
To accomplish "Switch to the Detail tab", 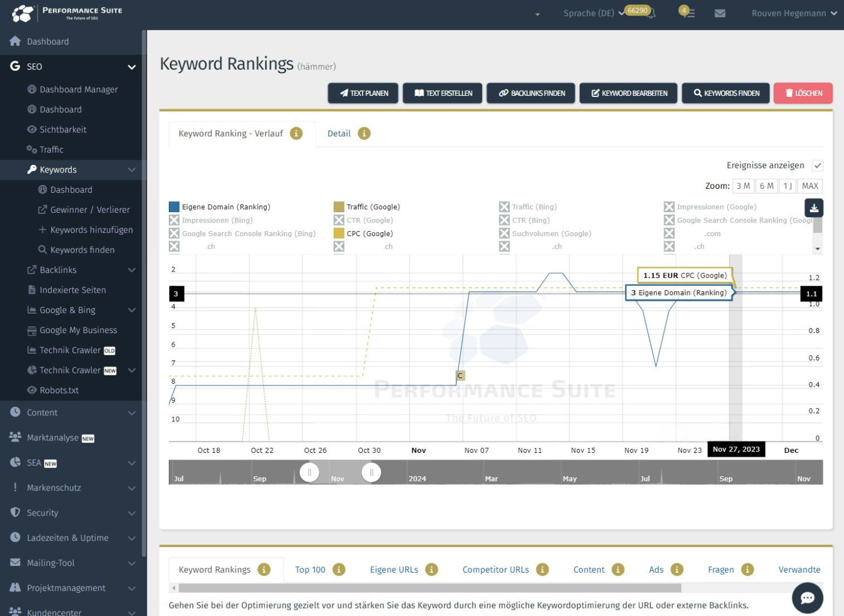I will click(339, 133).
